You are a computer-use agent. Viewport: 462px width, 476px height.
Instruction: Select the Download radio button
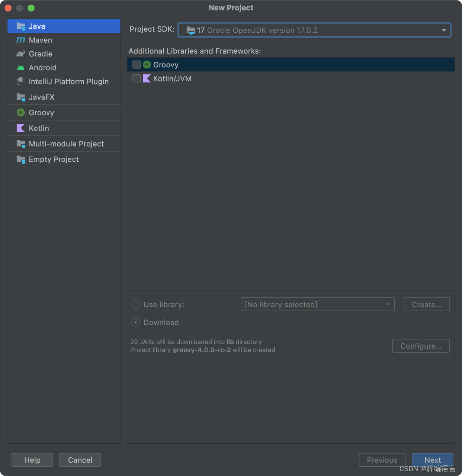pos(136,322)
